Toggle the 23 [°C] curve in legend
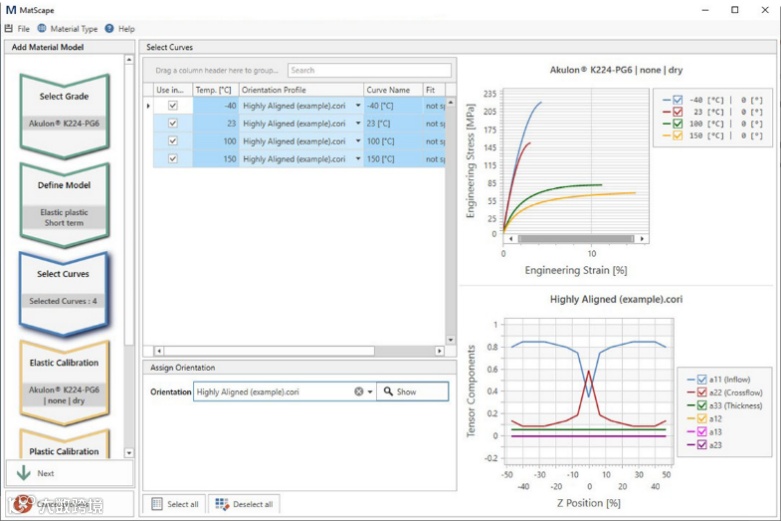The height and width of the screenshot is (521, 781). click(x=677, y=112)
